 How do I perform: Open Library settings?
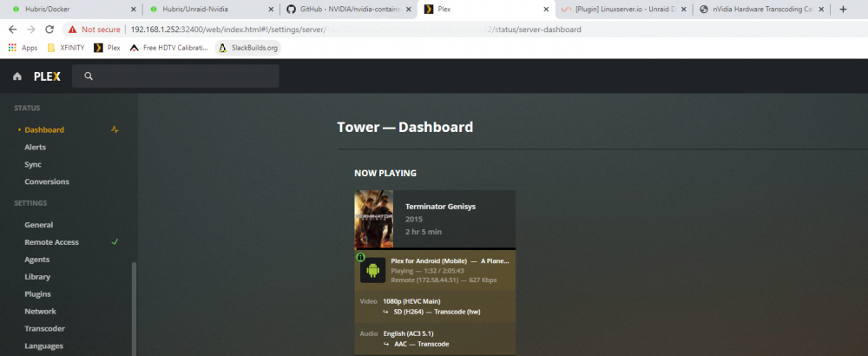tap(37, 277)
